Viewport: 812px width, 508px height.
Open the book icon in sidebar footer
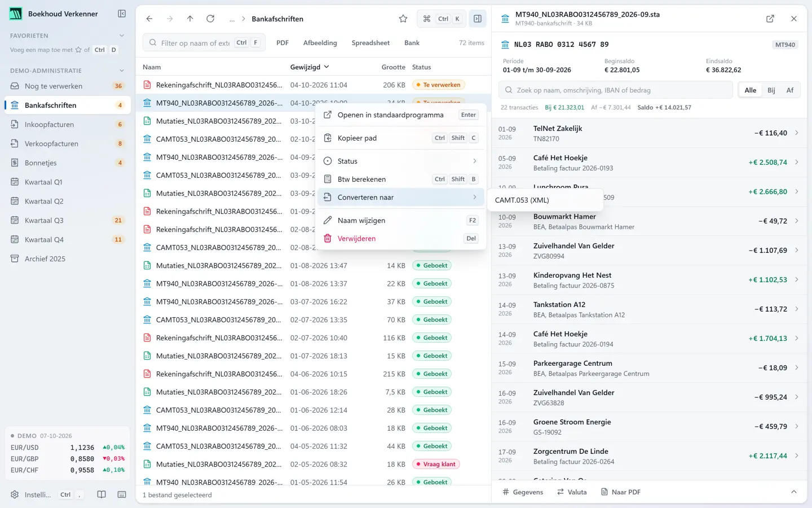(101, 494)
